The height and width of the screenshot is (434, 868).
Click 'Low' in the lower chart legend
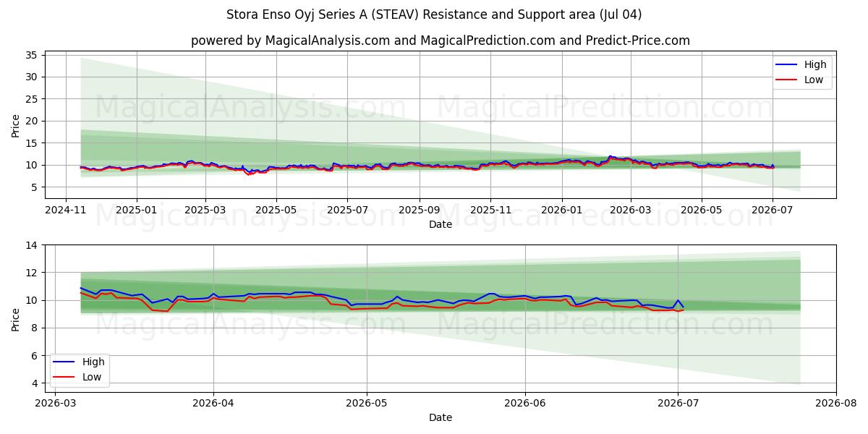point(93,377)
